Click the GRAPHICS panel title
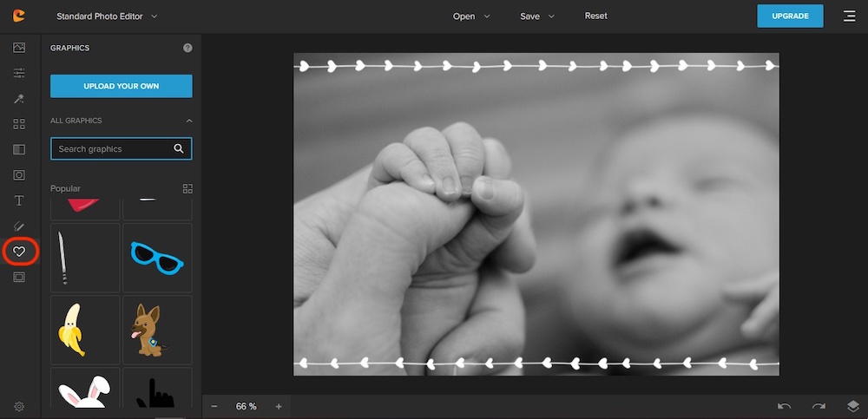868x419 pixels. point(69,49)
